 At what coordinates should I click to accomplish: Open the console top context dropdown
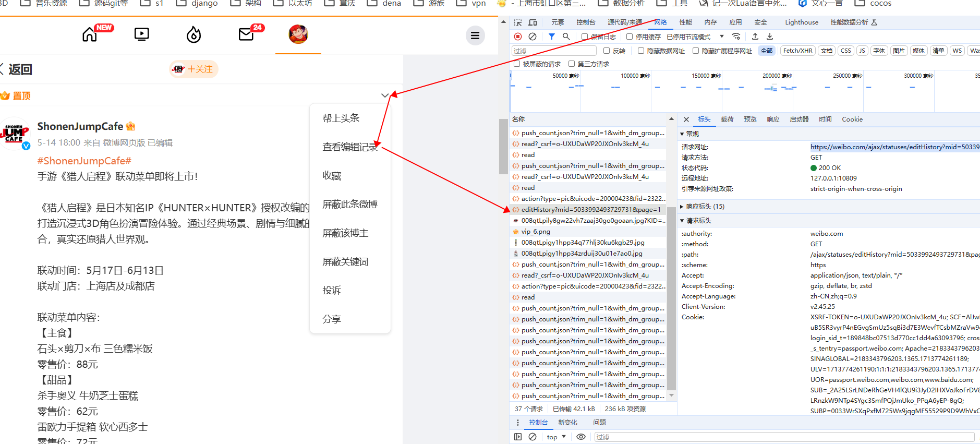pos(556,437)
